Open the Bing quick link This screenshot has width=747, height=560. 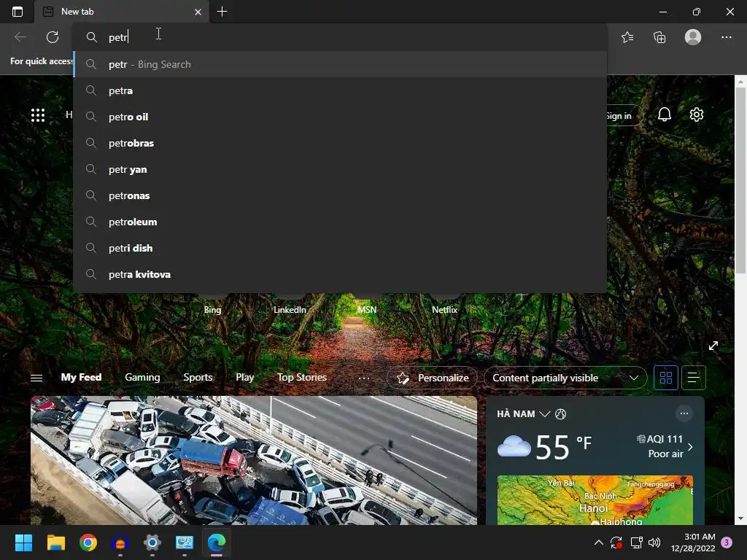212,309
